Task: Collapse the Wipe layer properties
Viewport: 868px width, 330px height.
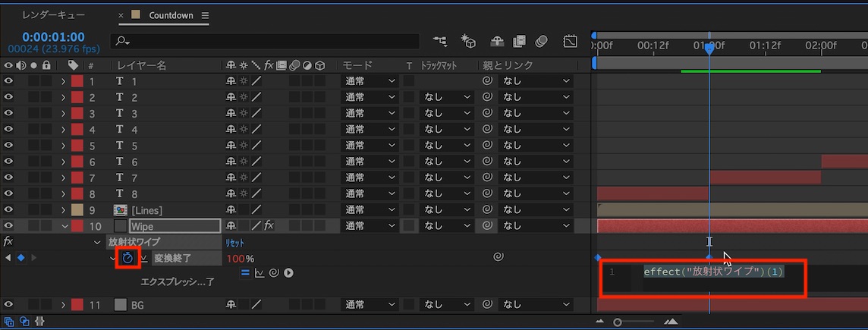Action: coord(64,226)
